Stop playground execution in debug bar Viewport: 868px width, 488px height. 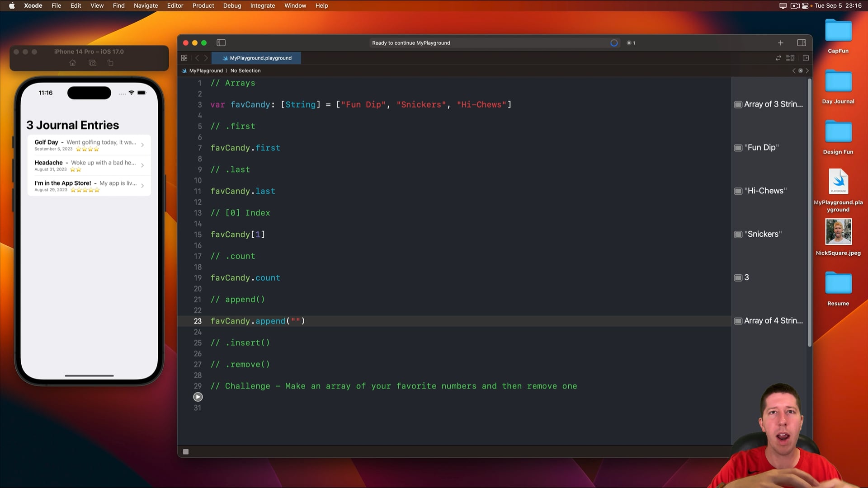(186, 451)
